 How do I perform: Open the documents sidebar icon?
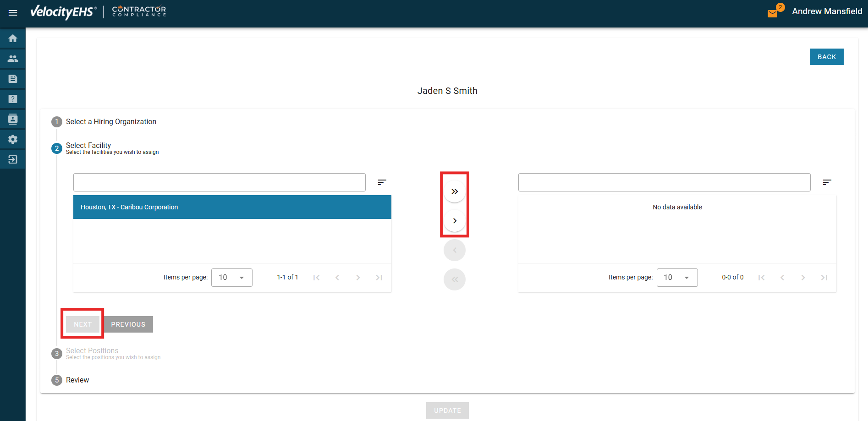coord(13,79)
